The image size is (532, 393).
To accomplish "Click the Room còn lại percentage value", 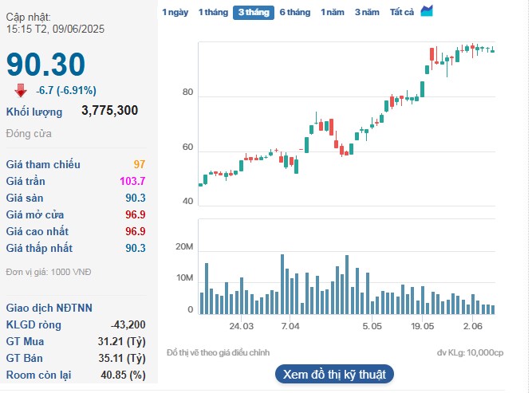I will (127, 375).
